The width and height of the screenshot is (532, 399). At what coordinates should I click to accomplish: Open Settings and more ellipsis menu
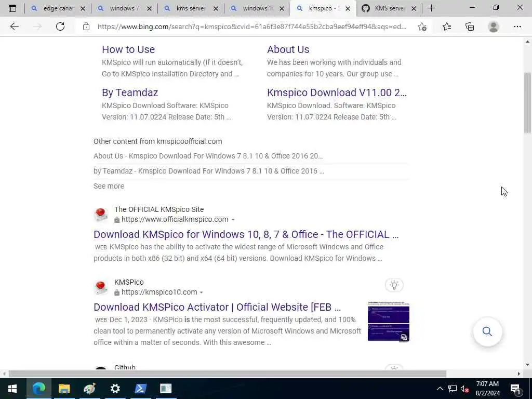(517, 26)
